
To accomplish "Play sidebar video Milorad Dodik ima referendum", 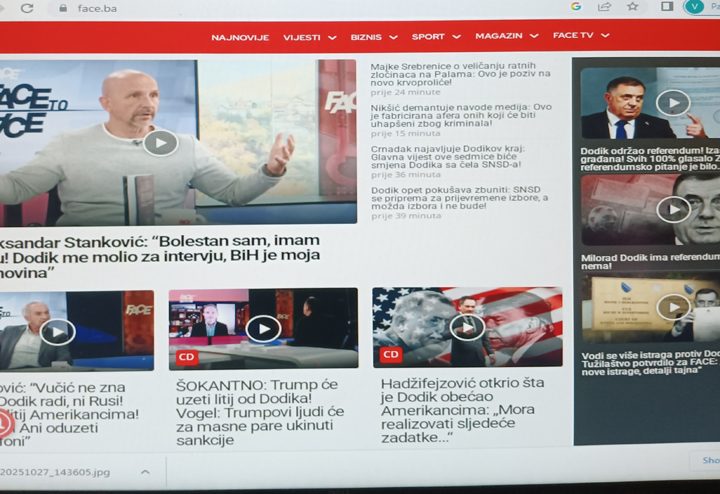I will click(x=674, y=209).
